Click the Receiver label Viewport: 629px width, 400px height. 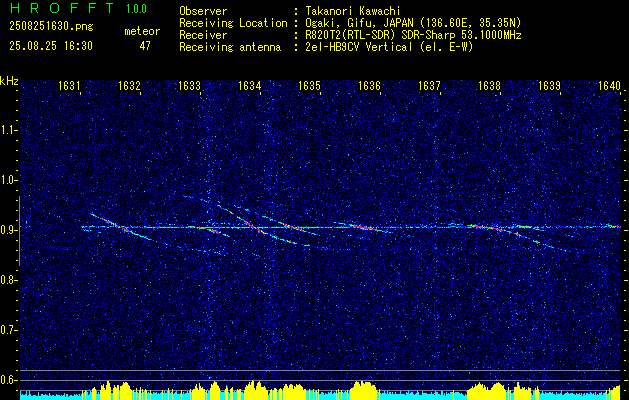tap(203, 35)
